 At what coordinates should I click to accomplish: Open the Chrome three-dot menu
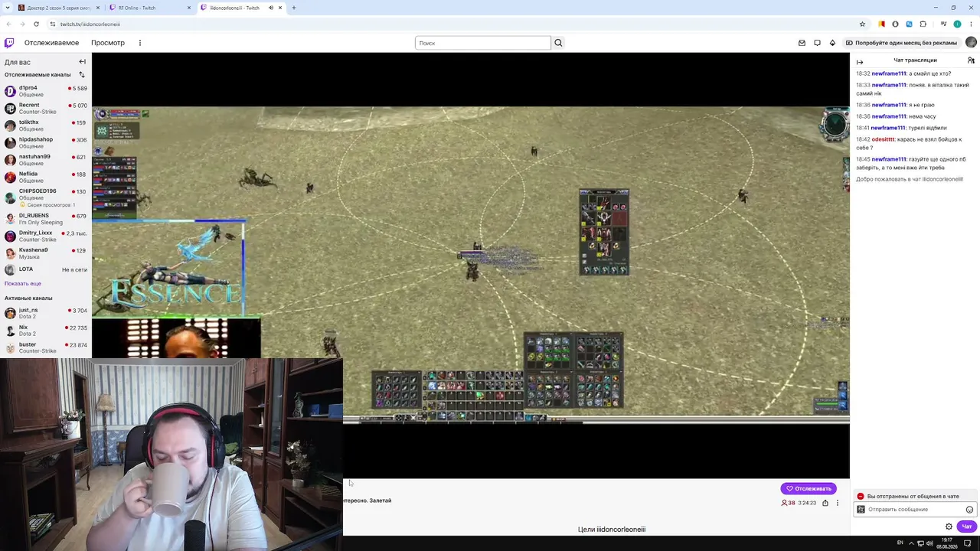[x=971, y=24]
